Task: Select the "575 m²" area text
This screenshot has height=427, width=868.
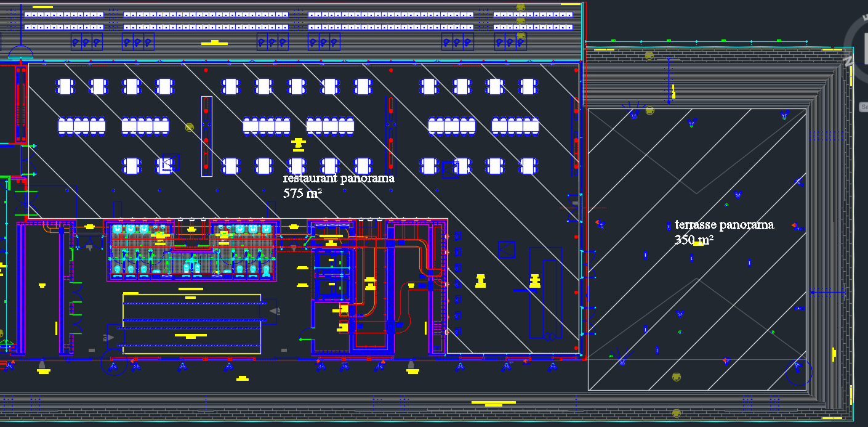Action: 302,193
